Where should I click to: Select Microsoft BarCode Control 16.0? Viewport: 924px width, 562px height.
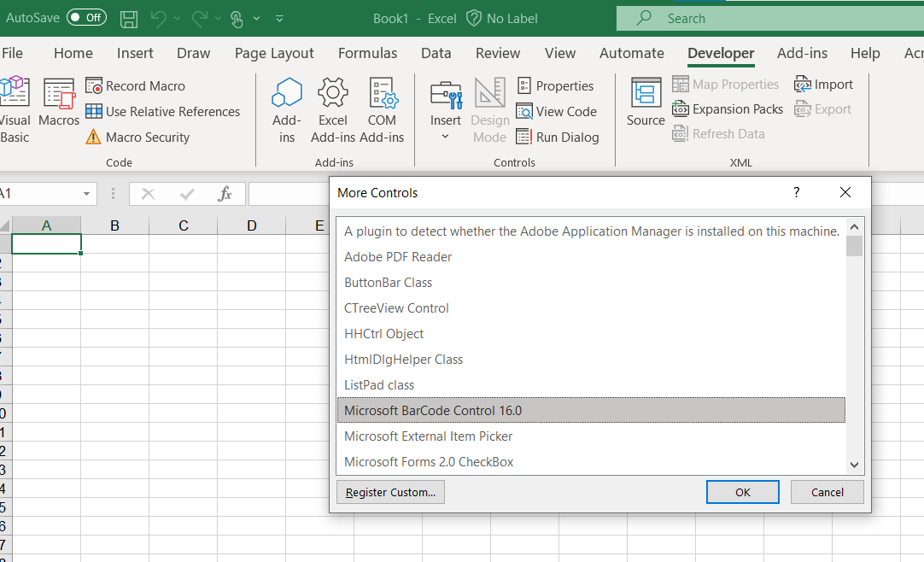[x=591, y=411]
